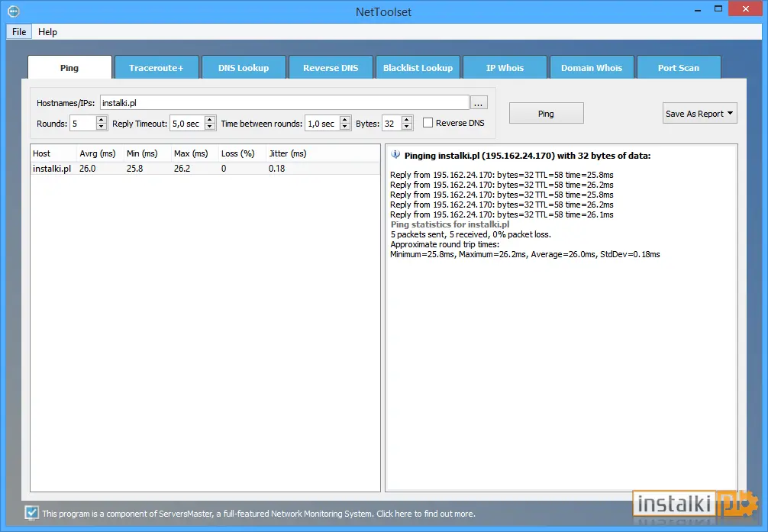Open the Reverse DNS tab
This screenshot has width=768, height=532.
pyautogui.click(x=331, y=68)
